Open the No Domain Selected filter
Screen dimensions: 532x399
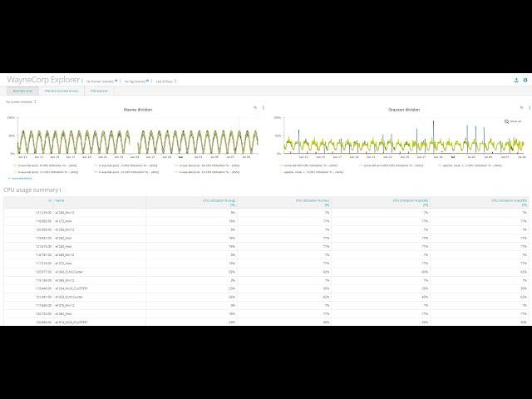101,81
